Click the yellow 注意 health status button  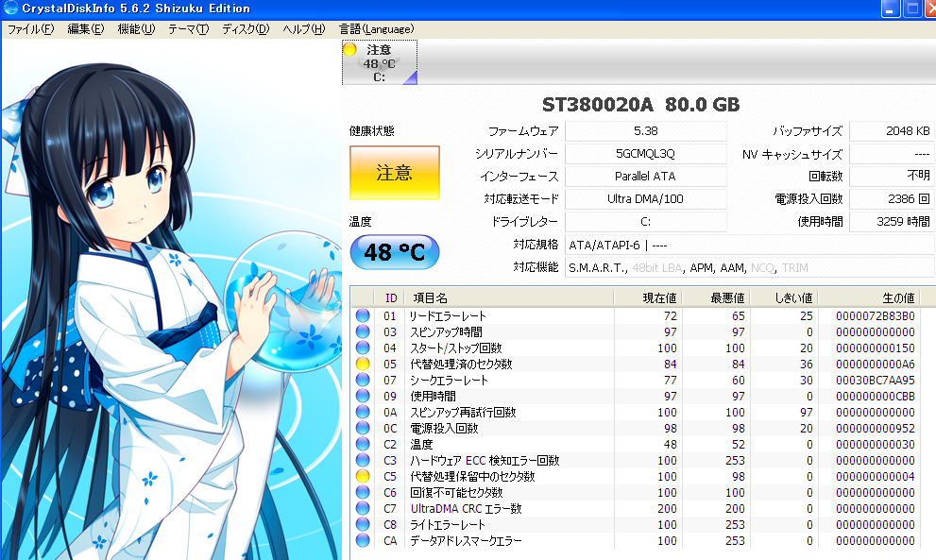tap(395, 173)
